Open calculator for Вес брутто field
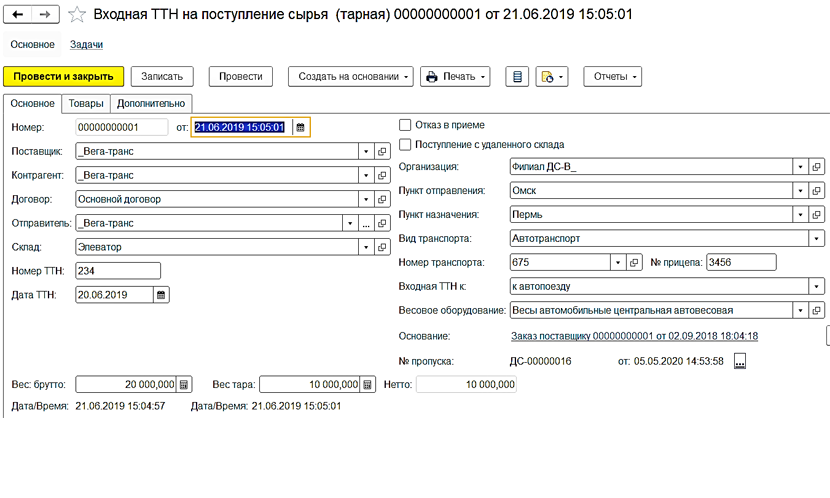 click(184, 385)
